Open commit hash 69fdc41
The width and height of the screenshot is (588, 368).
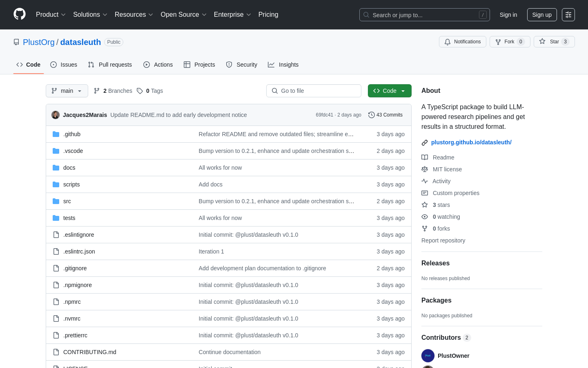(x=325, y=115)
